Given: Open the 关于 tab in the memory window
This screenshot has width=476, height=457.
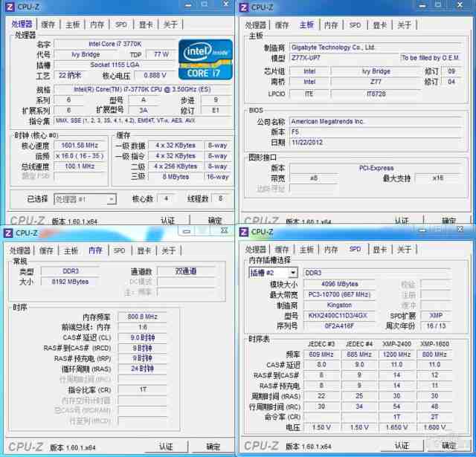Looking at the screenshot, I should (x=169, y=250).
